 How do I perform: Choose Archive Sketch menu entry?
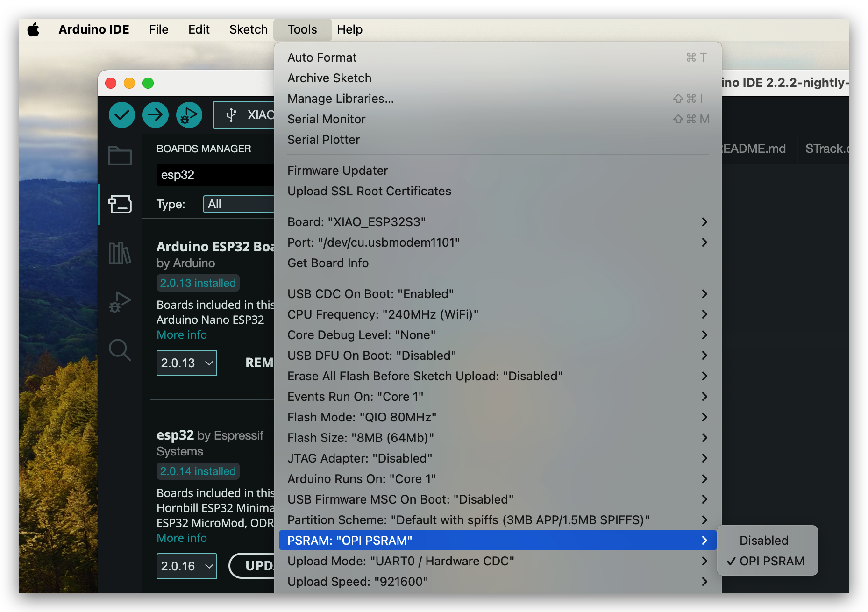tap(498, 78)
